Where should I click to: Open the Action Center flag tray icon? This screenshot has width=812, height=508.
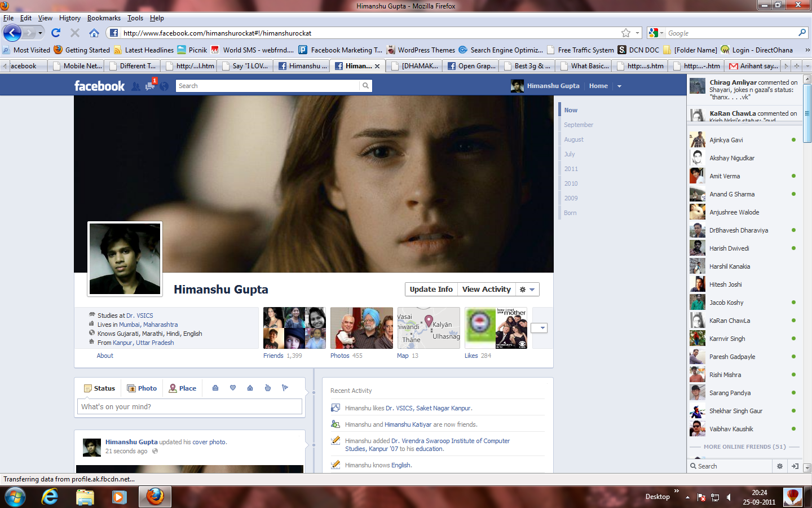(x=701, y=497)
